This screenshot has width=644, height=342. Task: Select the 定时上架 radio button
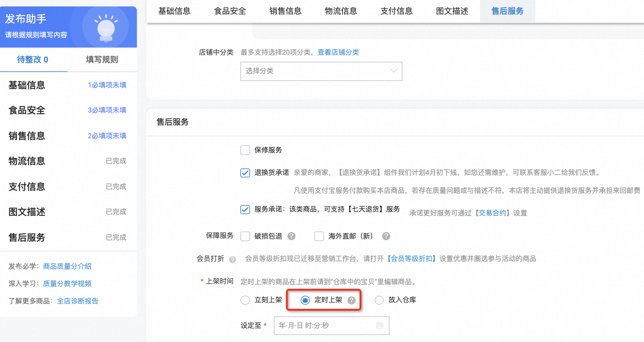coord(305,300)
